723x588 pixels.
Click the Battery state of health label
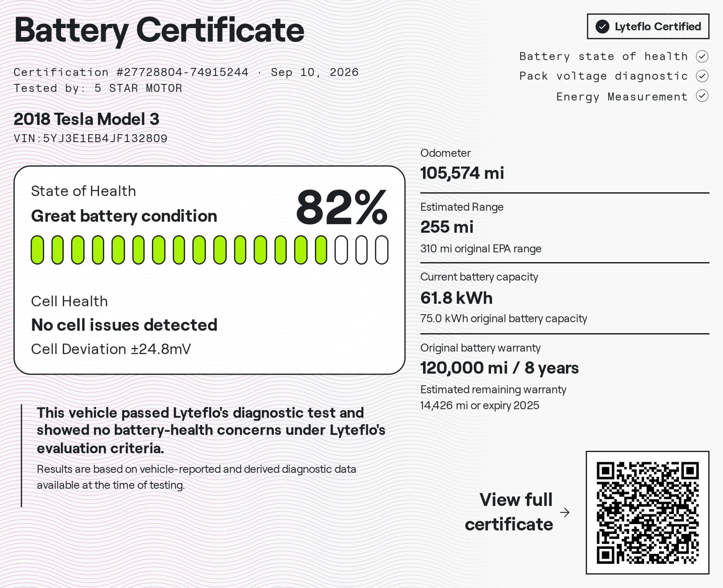click(x=604, y=56)
